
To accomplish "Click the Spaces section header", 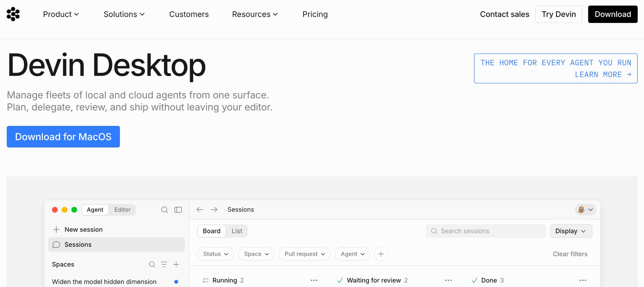I will pos(63,264).
